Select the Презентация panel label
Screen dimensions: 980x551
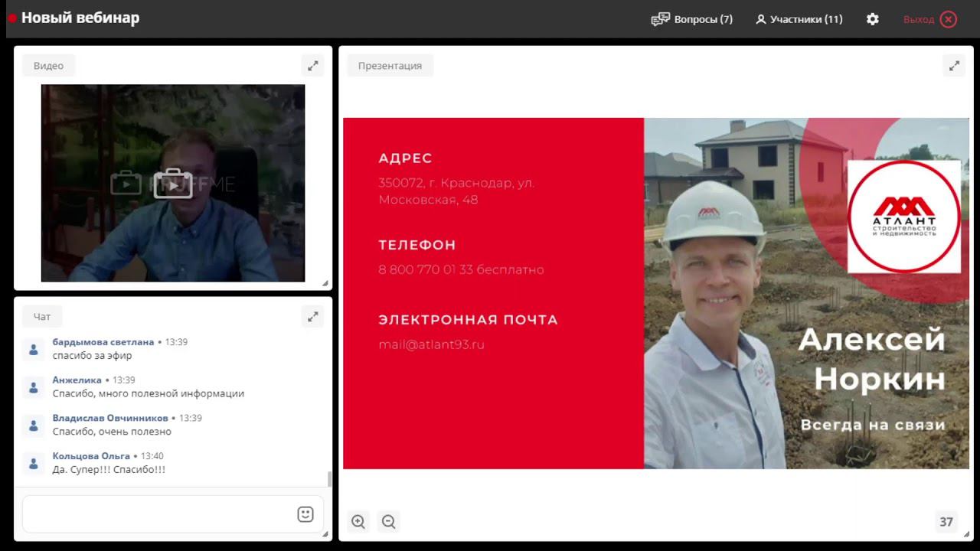(x=390, y=66)
